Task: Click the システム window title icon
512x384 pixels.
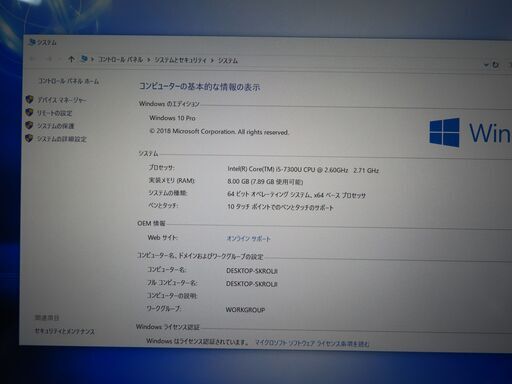Action: pos(32,42)
